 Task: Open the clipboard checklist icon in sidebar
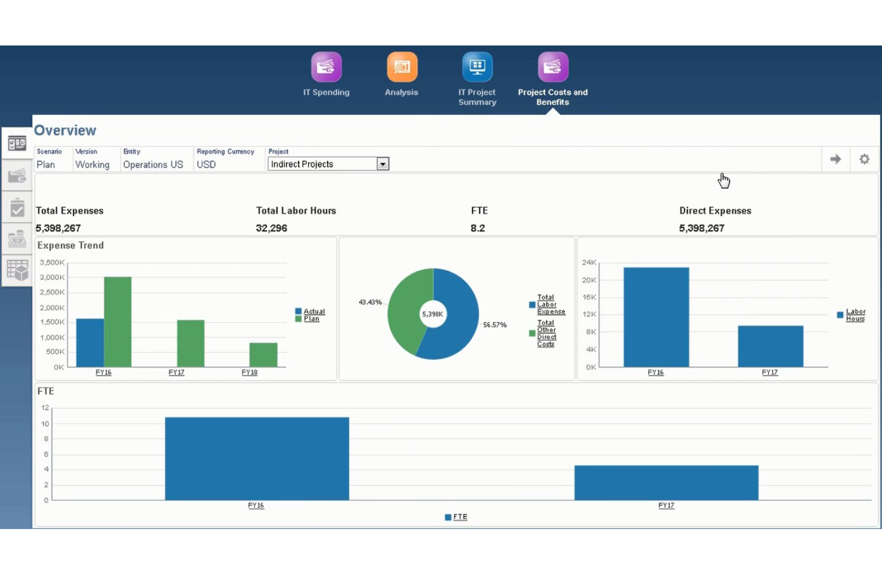[x=17, y=207]
